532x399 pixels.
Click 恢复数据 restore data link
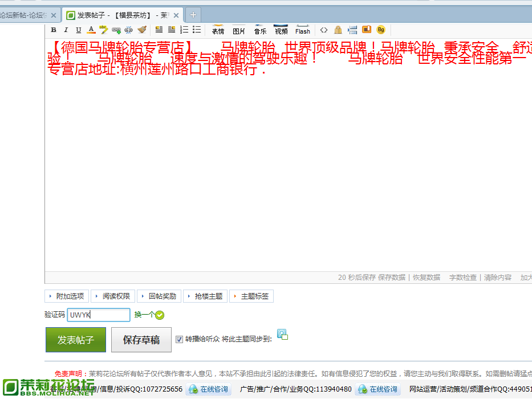pos(427,278)
